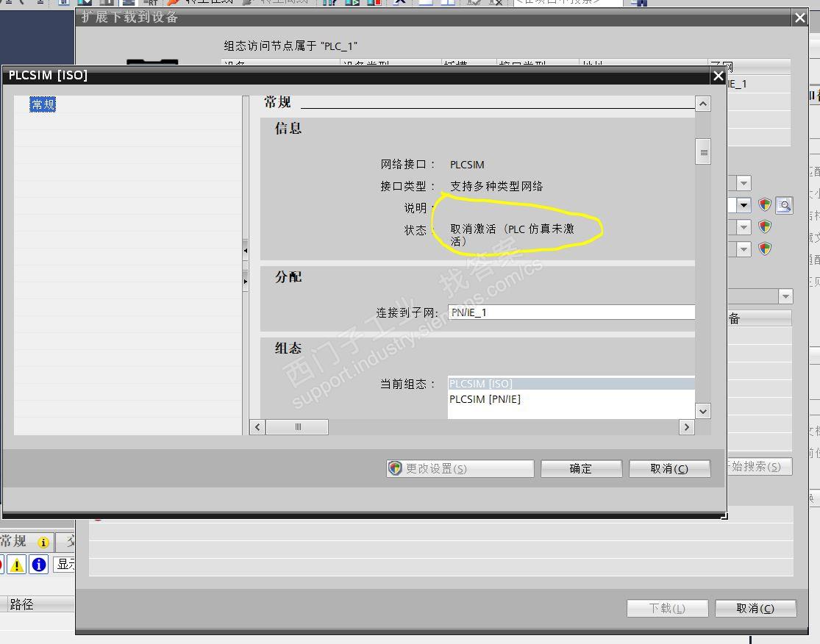Click the horizontal scrollbar thumb in PLCSIM dialog
820x644 pixels.
[x=297, y=427]
